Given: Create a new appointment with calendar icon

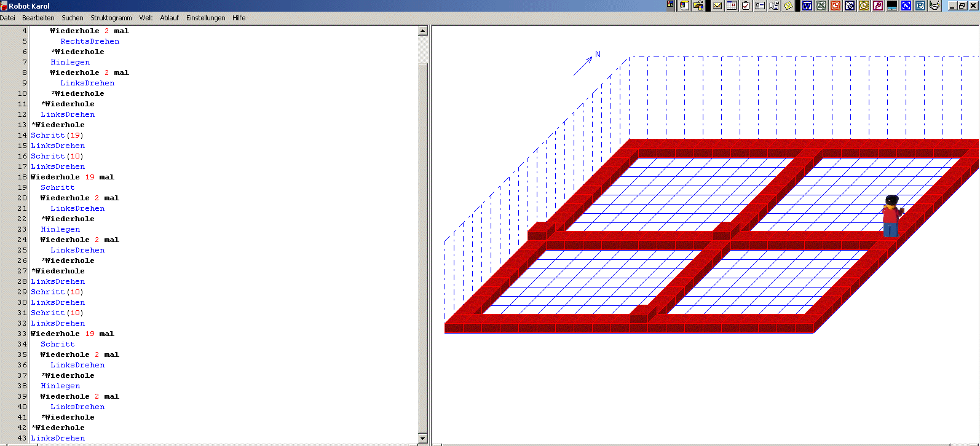Looking at the screenshot, I should click(x=732, y=6).
